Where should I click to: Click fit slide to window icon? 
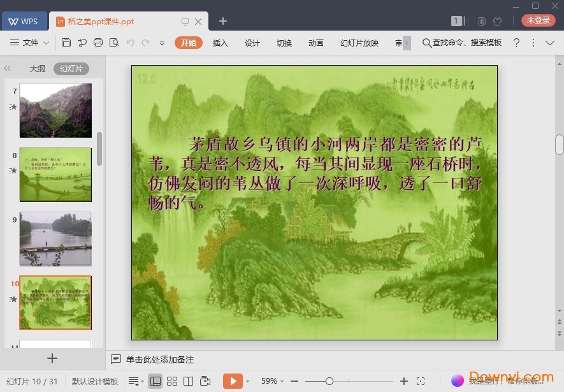421,381
